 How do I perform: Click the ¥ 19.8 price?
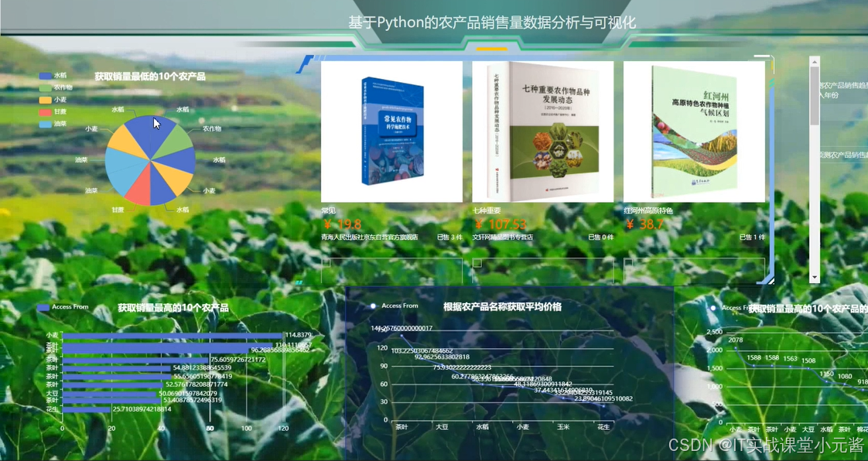(342, 224)
